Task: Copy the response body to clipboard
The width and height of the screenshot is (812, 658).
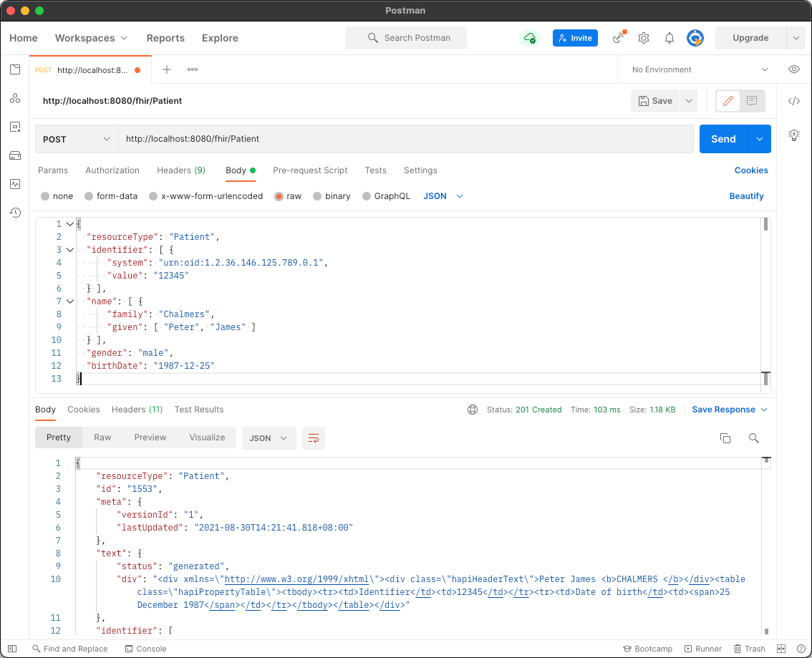Action: click(725, 438)
